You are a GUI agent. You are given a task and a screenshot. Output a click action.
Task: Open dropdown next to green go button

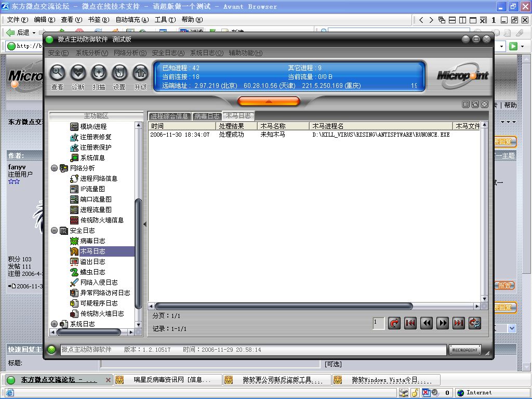point(523,46)
